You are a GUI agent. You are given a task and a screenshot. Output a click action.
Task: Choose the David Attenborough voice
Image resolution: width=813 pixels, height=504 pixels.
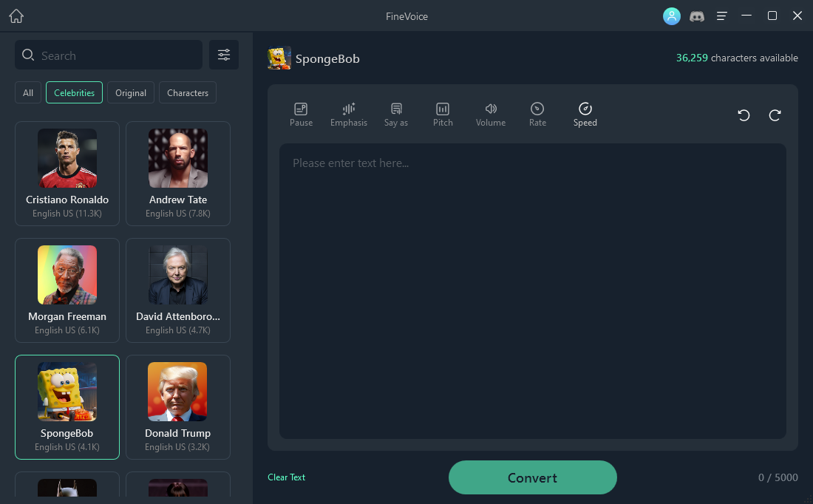[x=178, y=290]
